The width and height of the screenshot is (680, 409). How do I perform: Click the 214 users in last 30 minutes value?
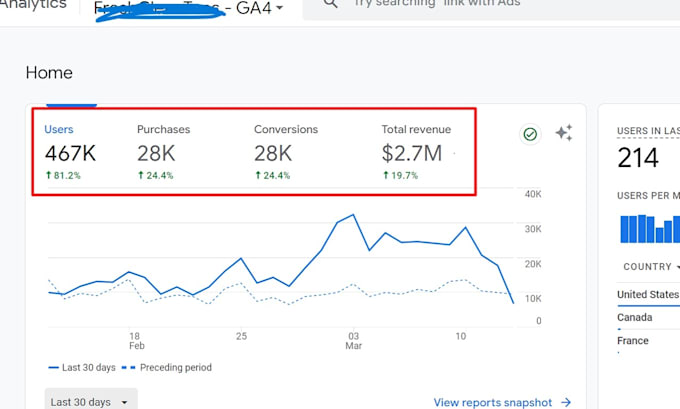[638, 158]
